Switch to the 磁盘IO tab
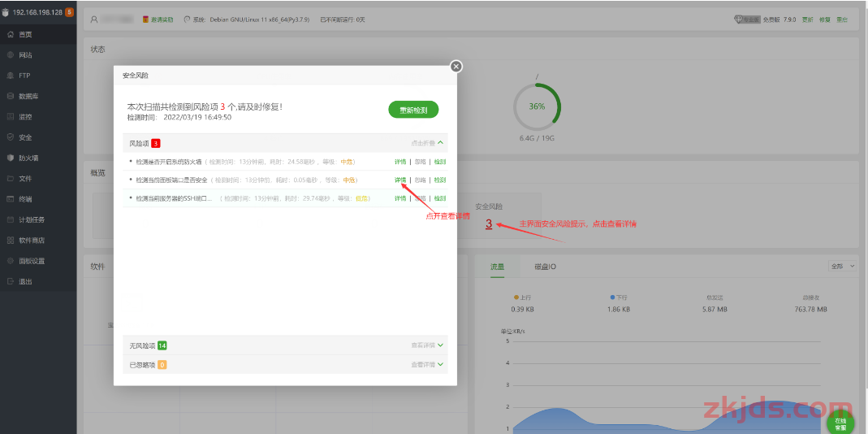868x434 pixels. coord(546,267)
